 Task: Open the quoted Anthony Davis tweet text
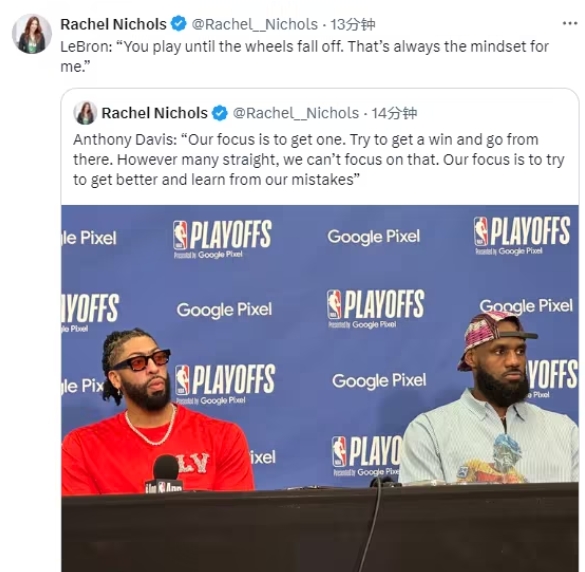coord(319,160)
